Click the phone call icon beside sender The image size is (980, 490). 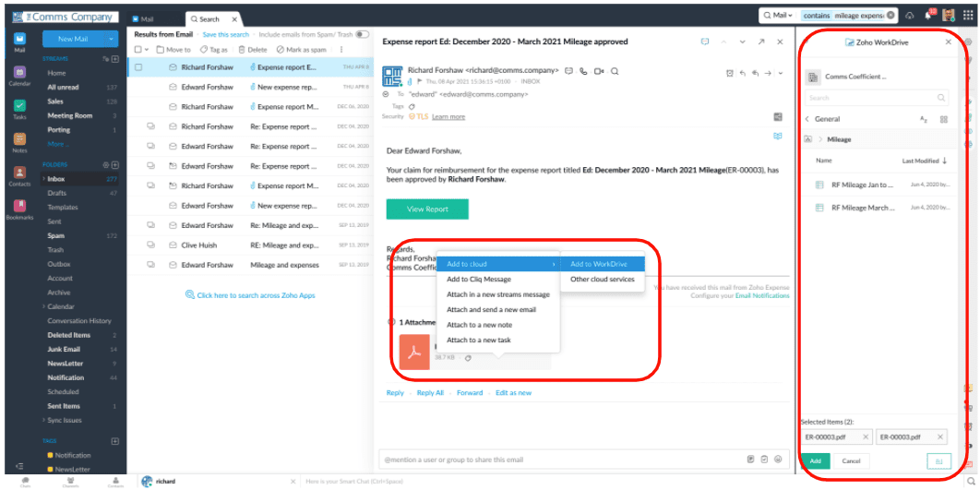click(x=584, y=71)
